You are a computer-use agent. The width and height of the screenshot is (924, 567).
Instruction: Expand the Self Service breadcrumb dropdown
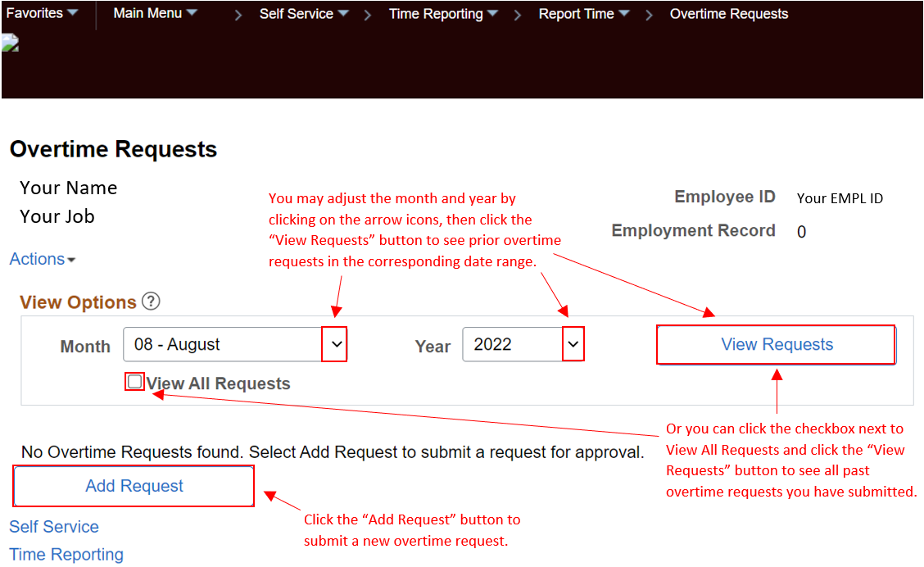click(344, 13)
